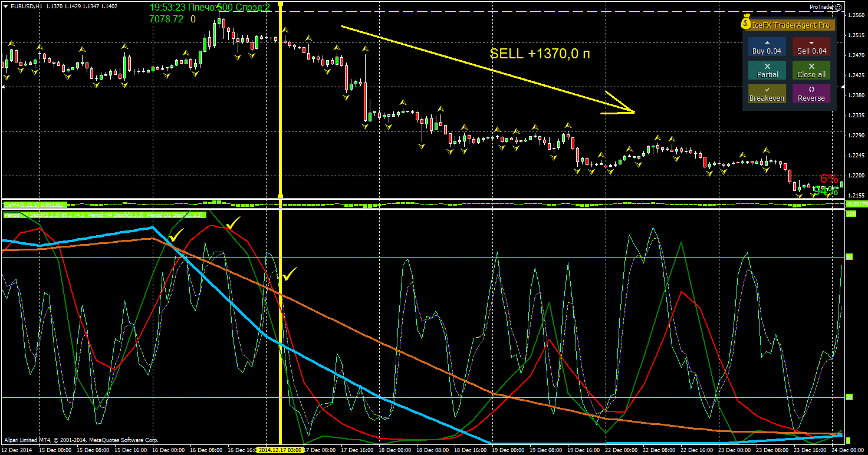Screen dimensions: 868x455
Task: Click the 7078.72 balance value
Action: click(167, 19)
